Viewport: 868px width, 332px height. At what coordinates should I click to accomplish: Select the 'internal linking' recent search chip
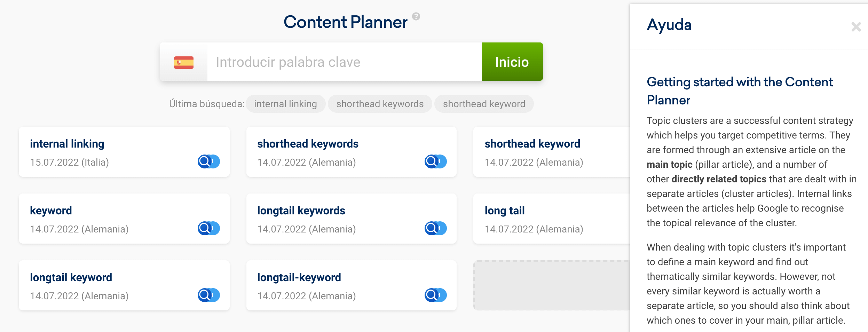(x=285, y=104)
